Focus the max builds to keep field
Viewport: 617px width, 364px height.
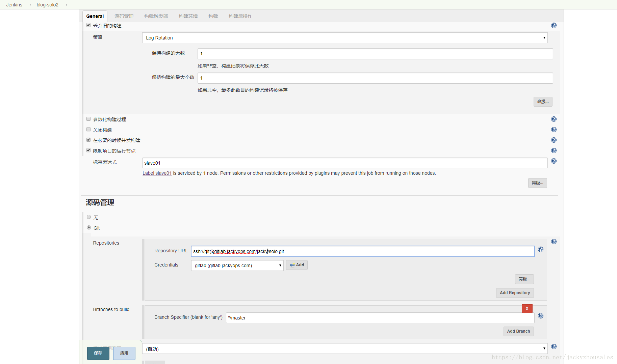pyautogui.click(x=375, y=78)
